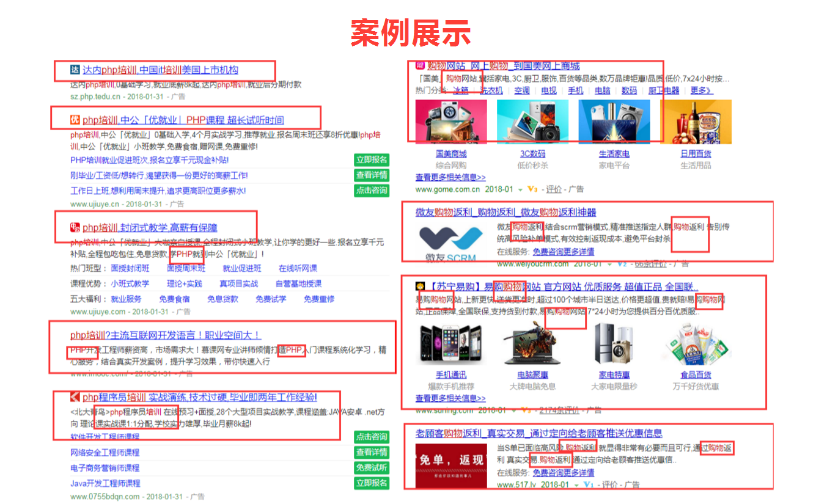Open 微友购物返利神器 result title
This screenshot has height=504, width=838.
[506, 212]
